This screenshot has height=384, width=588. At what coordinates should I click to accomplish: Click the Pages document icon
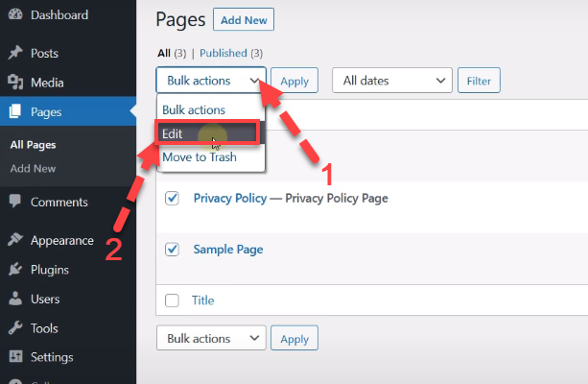[15, 111]
